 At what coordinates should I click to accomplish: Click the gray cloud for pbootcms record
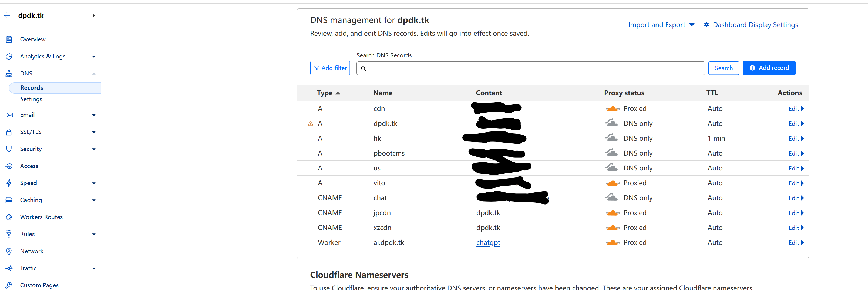point(612,153)
